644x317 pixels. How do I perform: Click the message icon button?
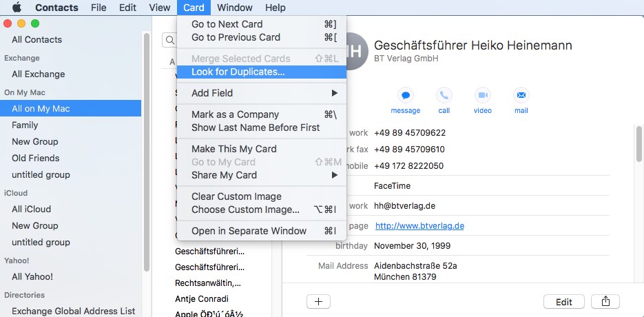pyautogui.click(x=406, y=95)
